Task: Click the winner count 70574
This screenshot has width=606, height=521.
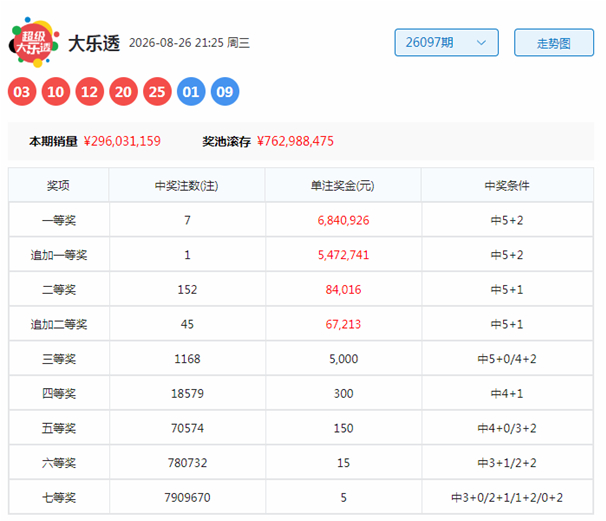Action: coord(187,428)
